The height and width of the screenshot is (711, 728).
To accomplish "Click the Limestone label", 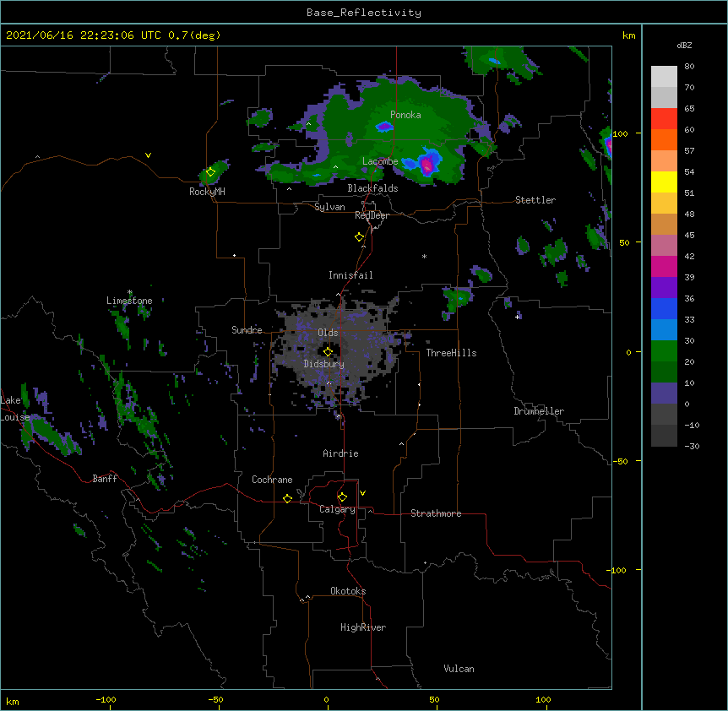I will pos(129,301).
